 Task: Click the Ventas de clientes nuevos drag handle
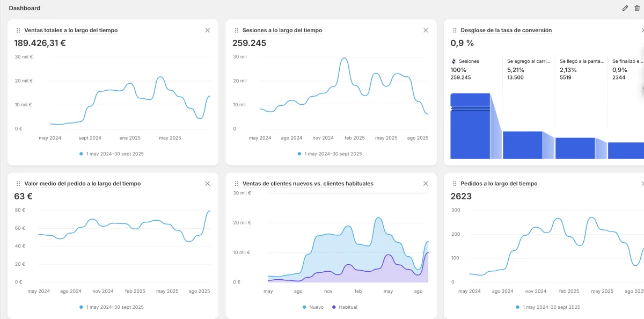pyautogui.click(x=237, y=184)
